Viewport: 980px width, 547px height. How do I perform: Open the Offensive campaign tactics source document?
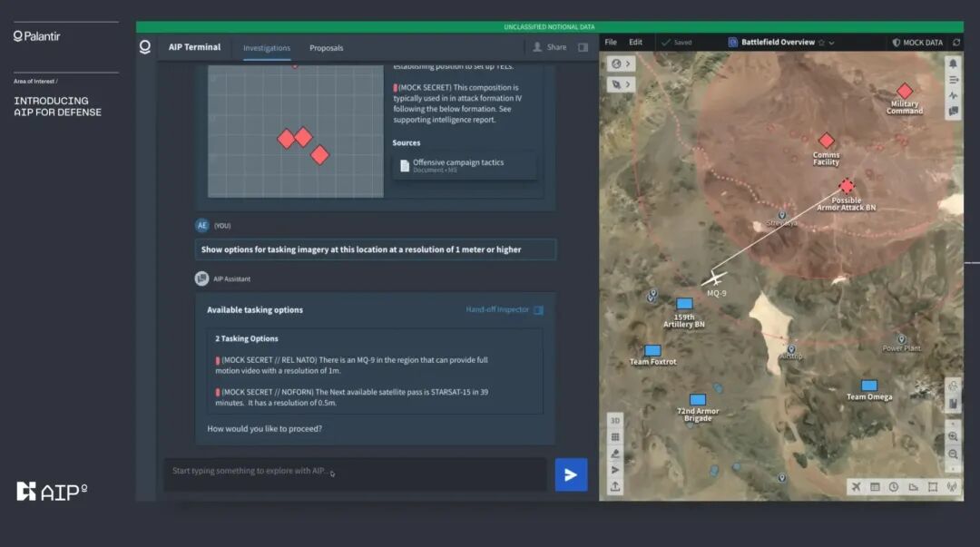[464, 166]
